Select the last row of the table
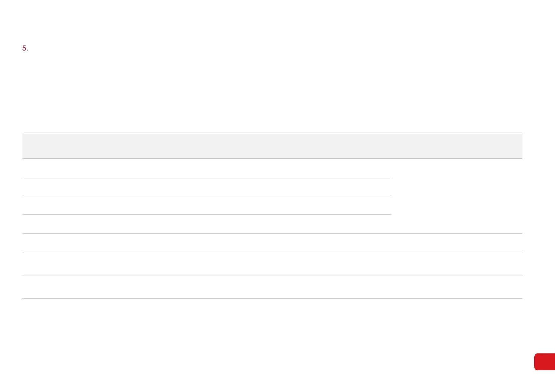 272,287
